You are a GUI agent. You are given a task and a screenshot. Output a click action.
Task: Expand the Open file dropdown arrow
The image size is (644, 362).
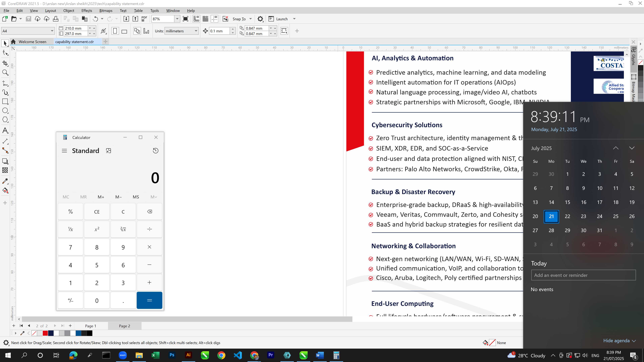pos(20,19)
